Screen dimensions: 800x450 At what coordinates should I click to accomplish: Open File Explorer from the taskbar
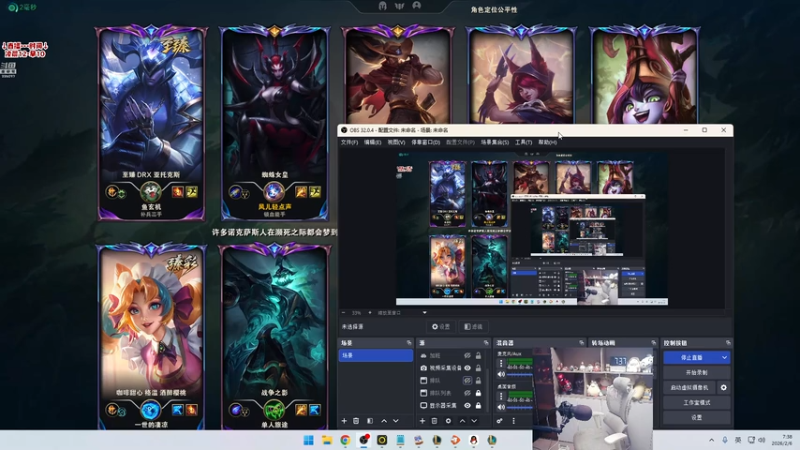click(327, 440)
